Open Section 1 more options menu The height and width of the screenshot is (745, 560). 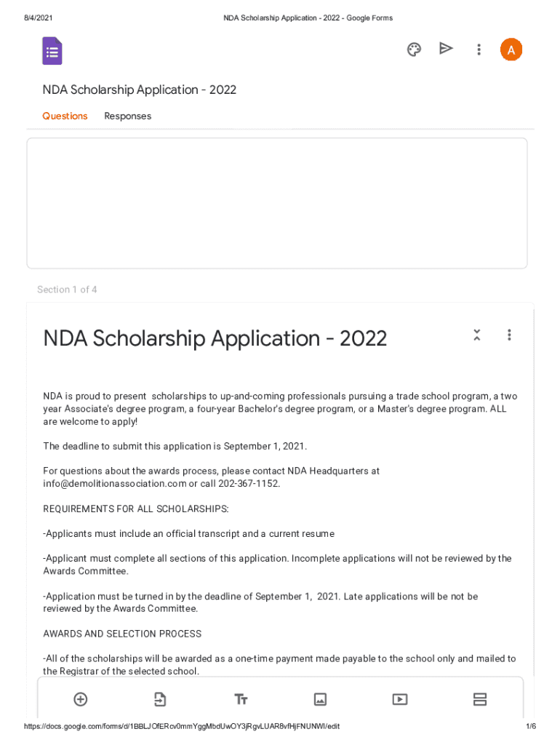point(509,335)
